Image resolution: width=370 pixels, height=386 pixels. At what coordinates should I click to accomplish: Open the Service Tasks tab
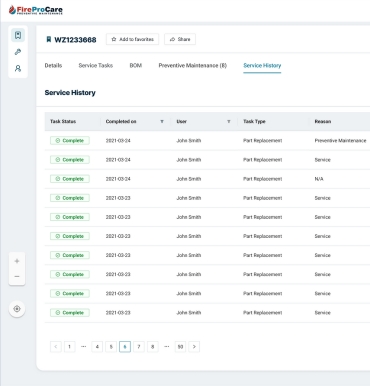point(96,65)
